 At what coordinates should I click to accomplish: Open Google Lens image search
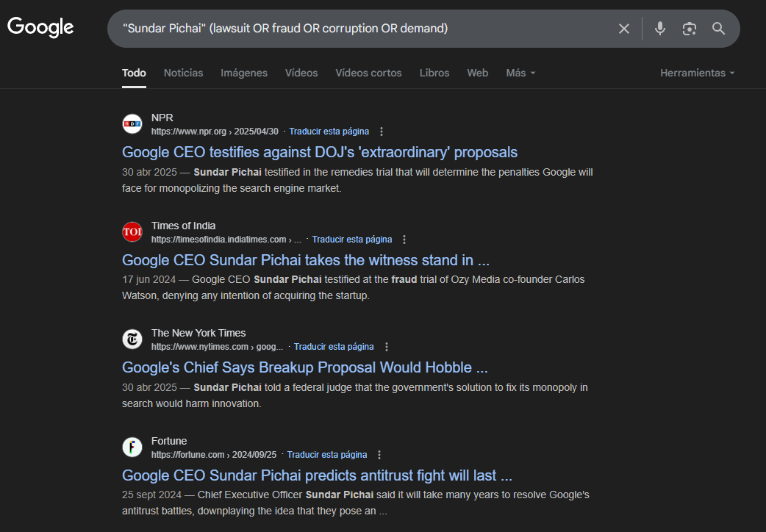point(689,29)
